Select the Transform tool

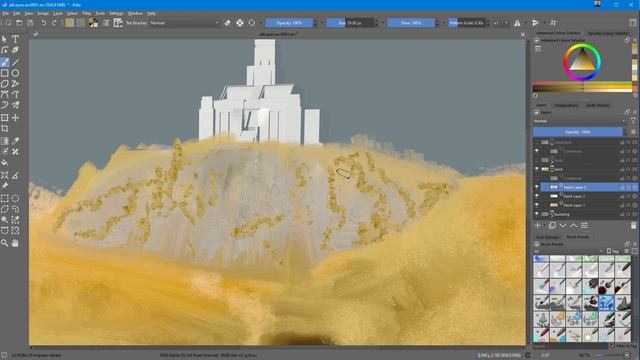[x=4, y=118]
